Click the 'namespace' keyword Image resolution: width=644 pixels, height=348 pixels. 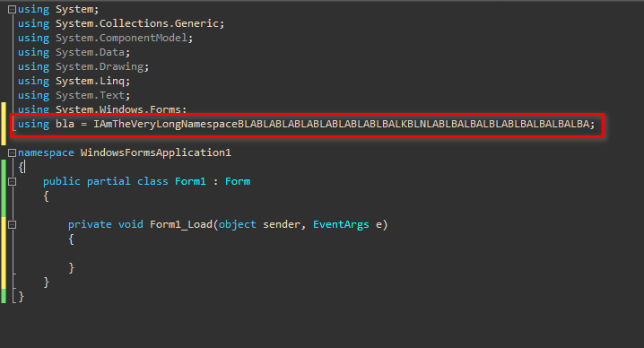pos(46,152)
